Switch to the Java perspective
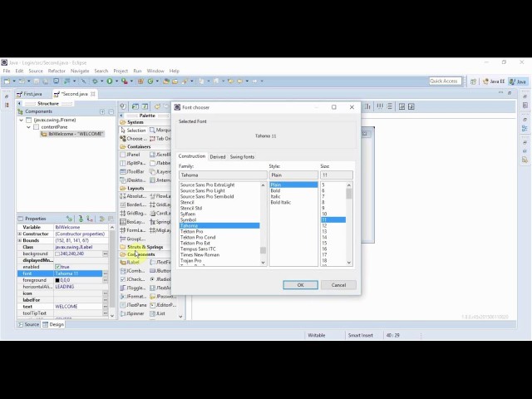Viewport: 532px width, 399px height. coord(518,81)
